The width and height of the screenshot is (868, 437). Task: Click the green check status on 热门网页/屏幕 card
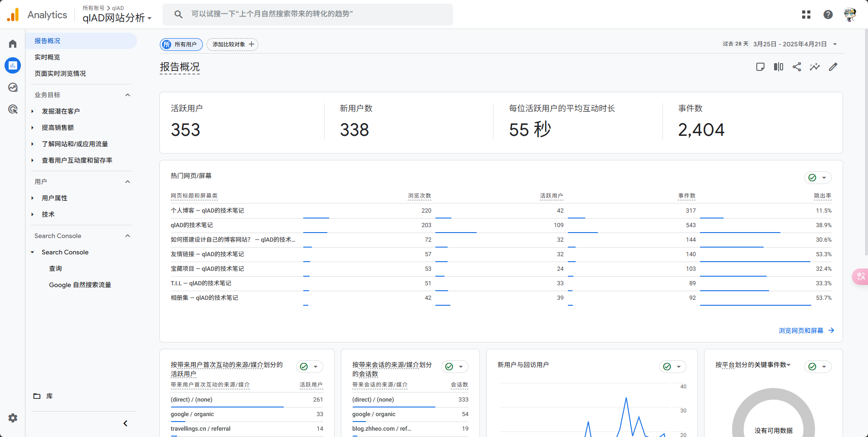pos(813,178)
